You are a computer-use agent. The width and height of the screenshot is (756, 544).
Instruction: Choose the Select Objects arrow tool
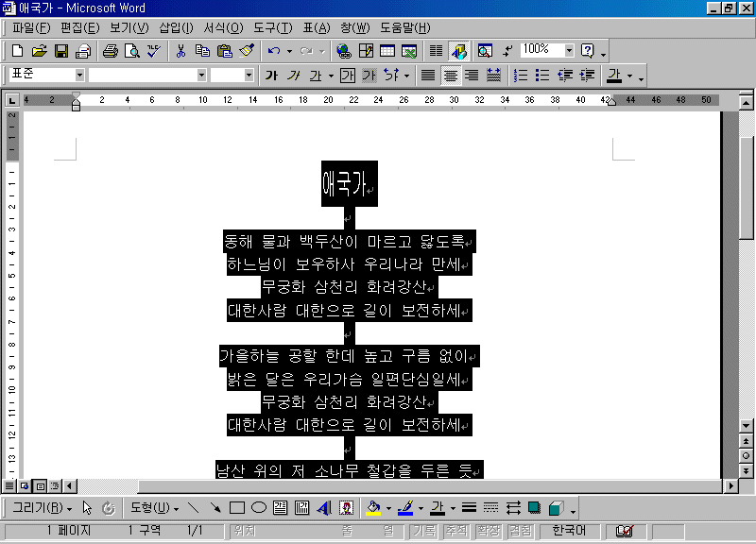[87, 508]
